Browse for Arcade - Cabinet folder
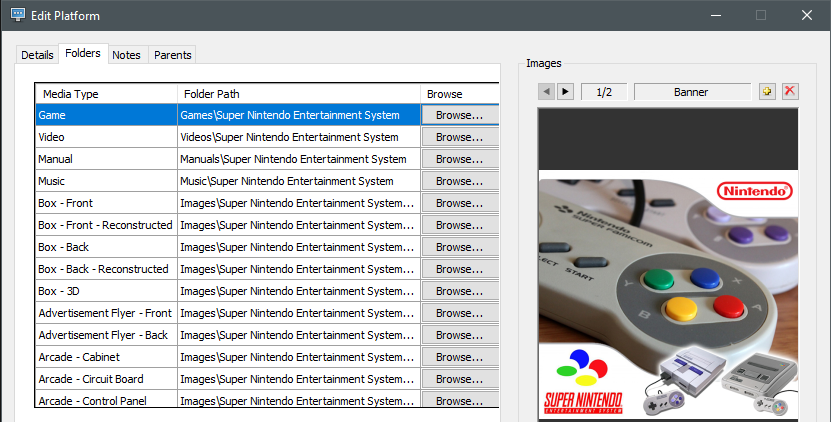831x422 pixels. point(460,357)
